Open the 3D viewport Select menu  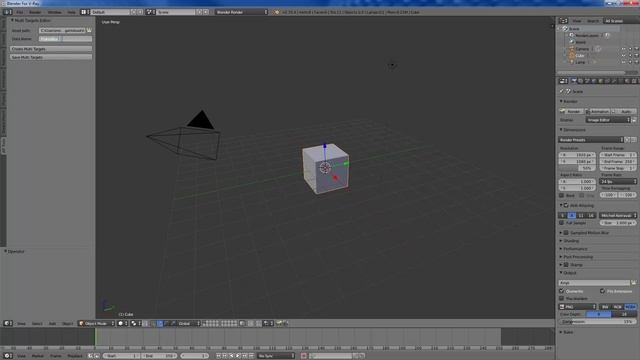click(x=37, y=324)
